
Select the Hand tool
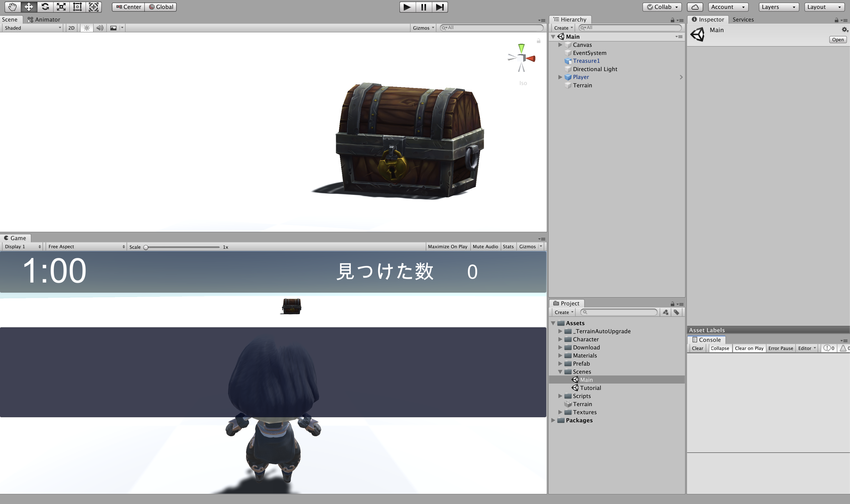(x=13, y=7)
